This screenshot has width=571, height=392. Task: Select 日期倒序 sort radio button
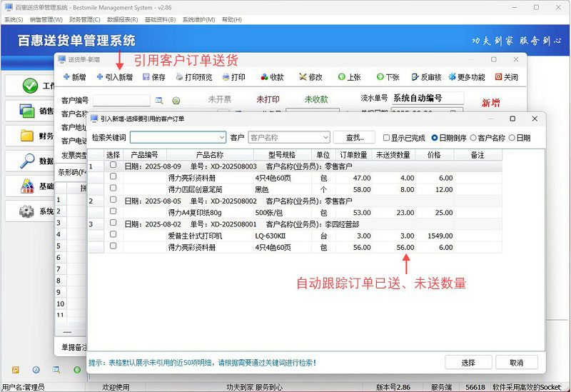[435, 137]
